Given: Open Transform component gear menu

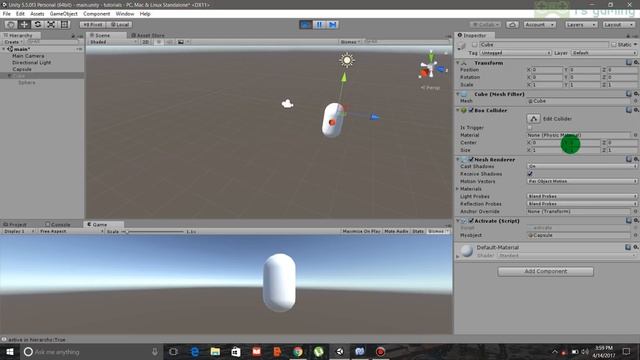Looking at the screenshot, I should (x=636, y=62).
